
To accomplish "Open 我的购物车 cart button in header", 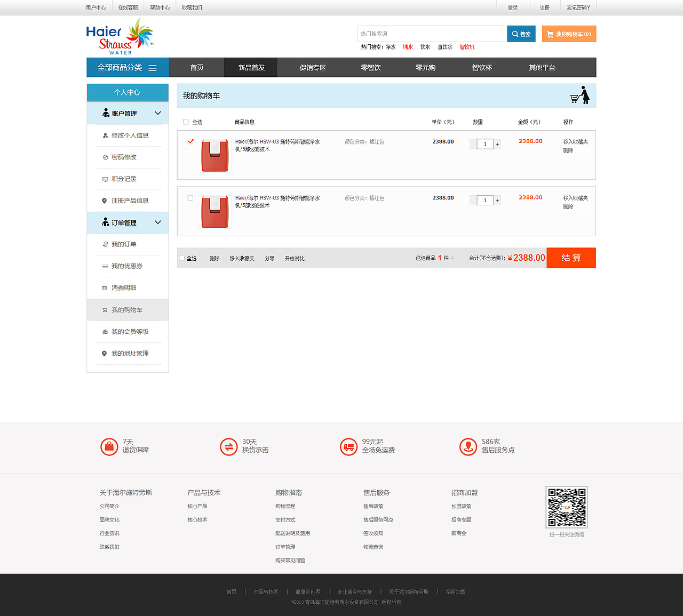I will click(569, 34).
